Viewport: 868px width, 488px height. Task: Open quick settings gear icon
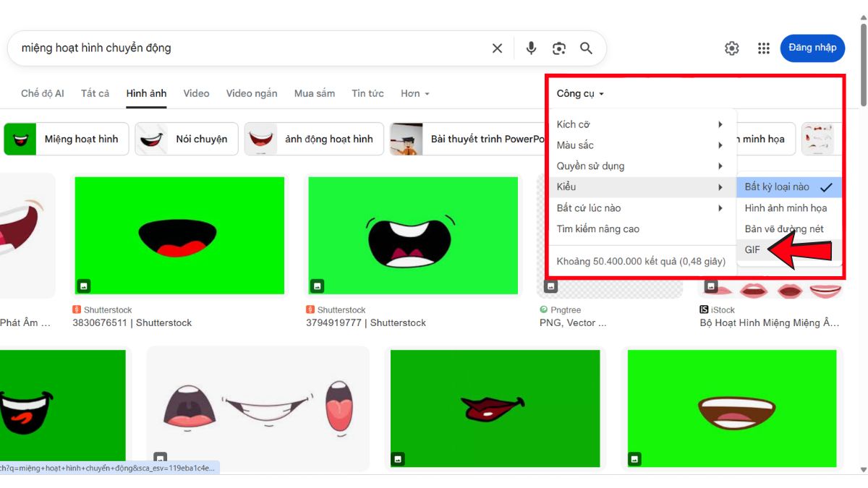click(732, 48)
